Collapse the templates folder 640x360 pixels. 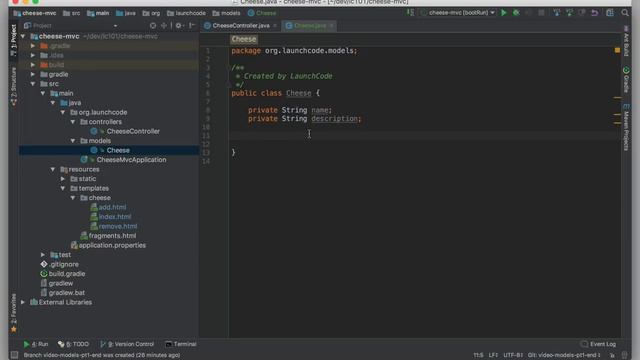(63, 188)
